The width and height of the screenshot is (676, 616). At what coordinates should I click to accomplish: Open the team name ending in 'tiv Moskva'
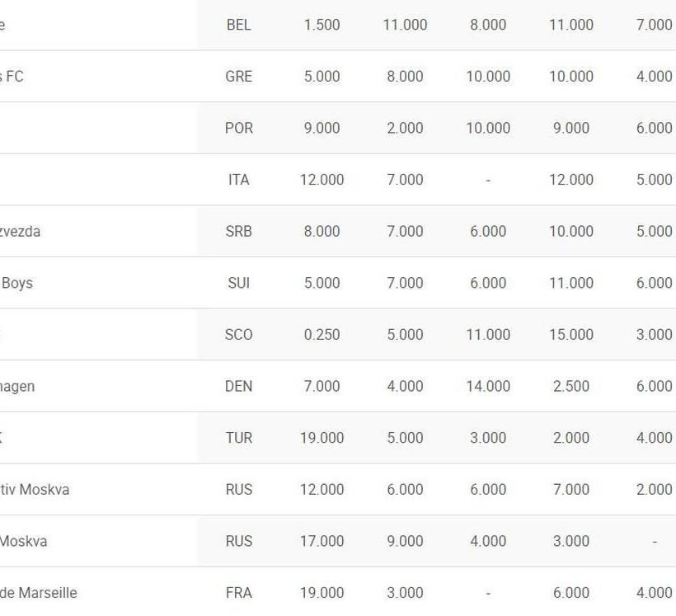(x=34, y=490)
